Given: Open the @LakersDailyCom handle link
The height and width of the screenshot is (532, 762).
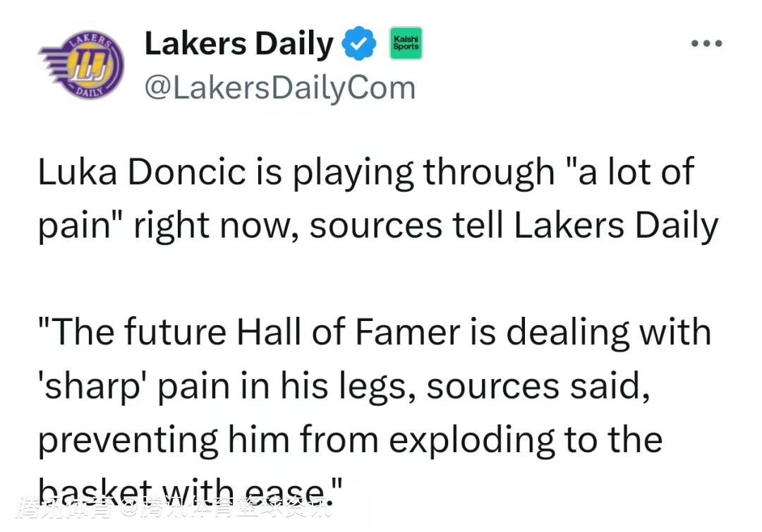Looking at the screenshot, I should pyautogui.click(x=279, y=88).
